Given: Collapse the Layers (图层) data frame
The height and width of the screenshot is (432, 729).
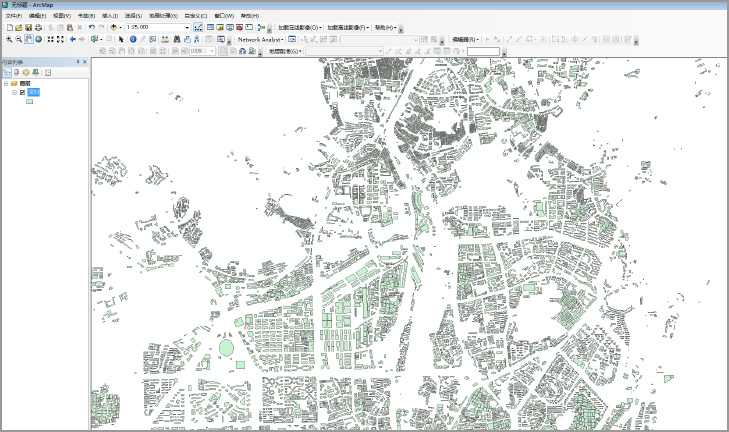Looking at the screenshot, I should [6, 84].
